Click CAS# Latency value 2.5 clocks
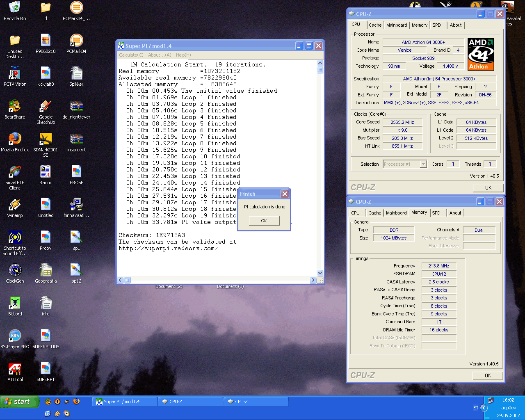The image size is (525, 420). pyautogui.click(x=439, y=282)
